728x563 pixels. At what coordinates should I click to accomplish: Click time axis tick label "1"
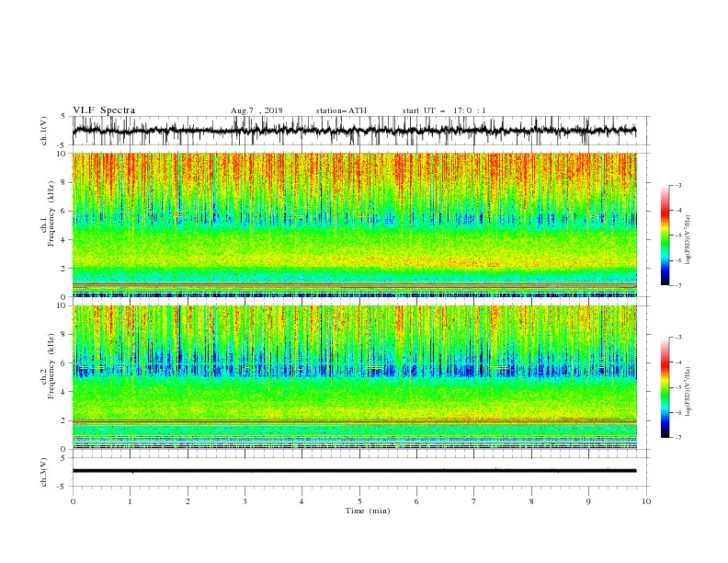click(130, 501)
